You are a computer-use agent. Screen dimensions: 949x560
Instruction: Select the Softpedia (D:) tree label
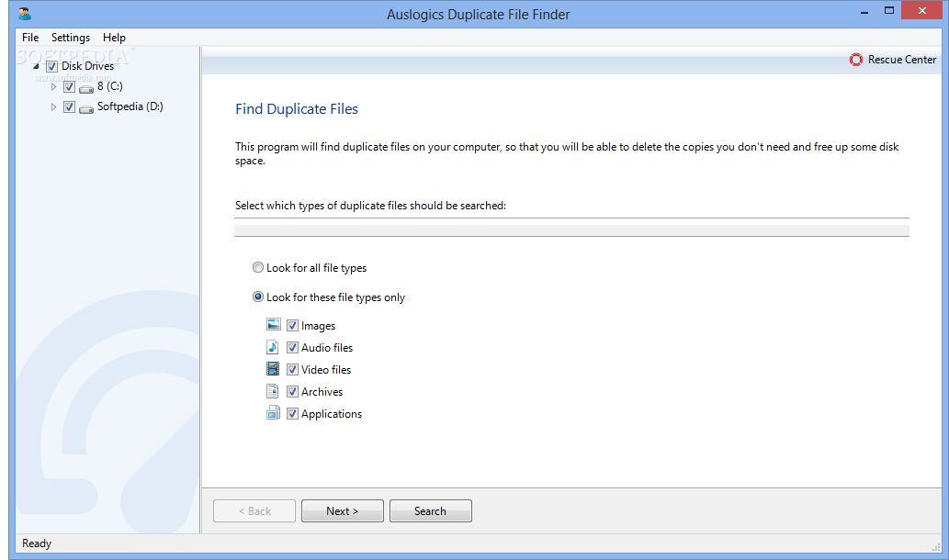130,106
